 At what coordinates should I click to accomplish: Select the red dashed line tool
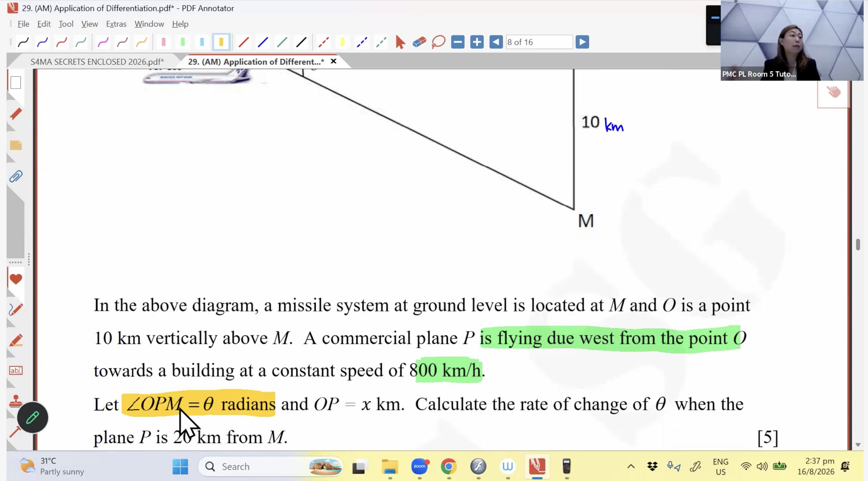(x=323, y=42)
